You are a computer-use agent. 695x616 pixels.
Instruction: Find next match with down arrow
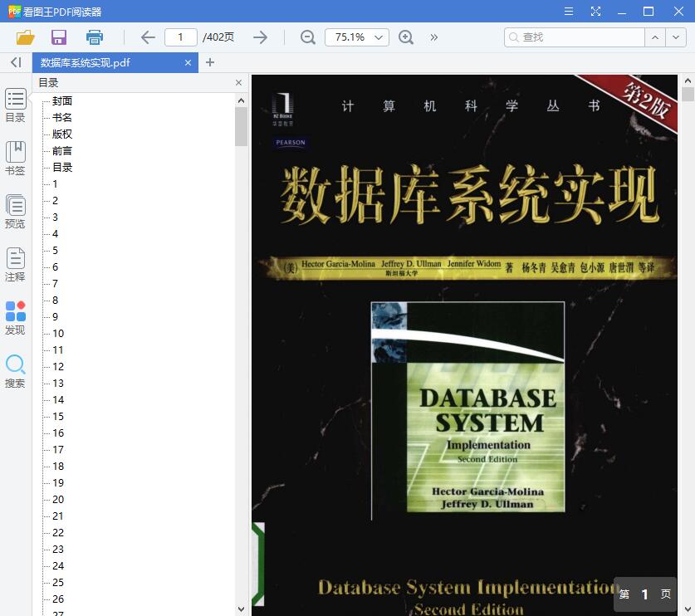pos(676,37)
